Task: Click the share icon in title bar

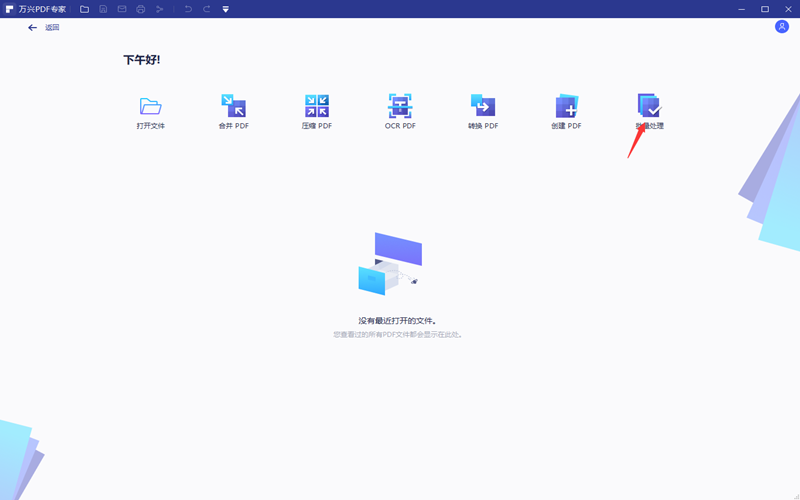Action: tap(159, 9)
